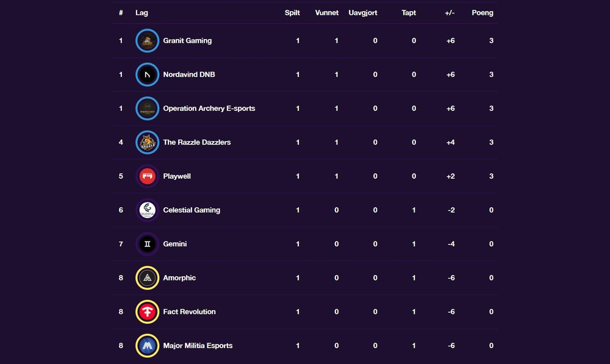Select the Lag column header
Image resolution: width=610 pixels, height=364 pixels.
(142, 13)
